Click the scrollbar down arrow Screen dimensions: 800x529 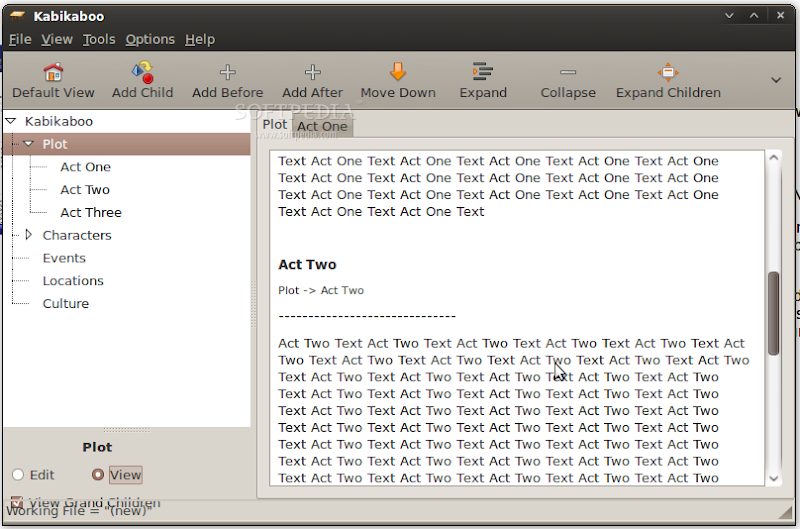[773, 478]
